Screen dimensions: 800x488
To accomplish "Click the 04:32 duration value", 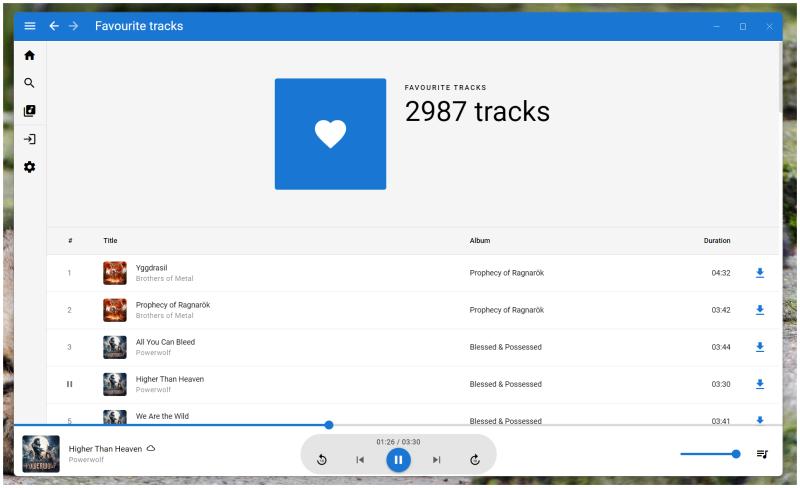I will [x=721, y=273].
